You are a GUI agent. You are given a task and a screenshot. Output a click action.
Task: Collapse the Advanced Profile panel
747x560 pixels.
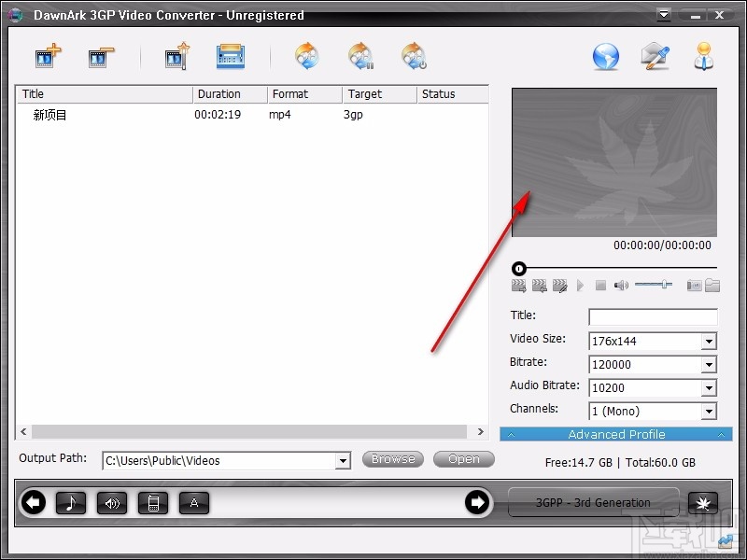722,434
